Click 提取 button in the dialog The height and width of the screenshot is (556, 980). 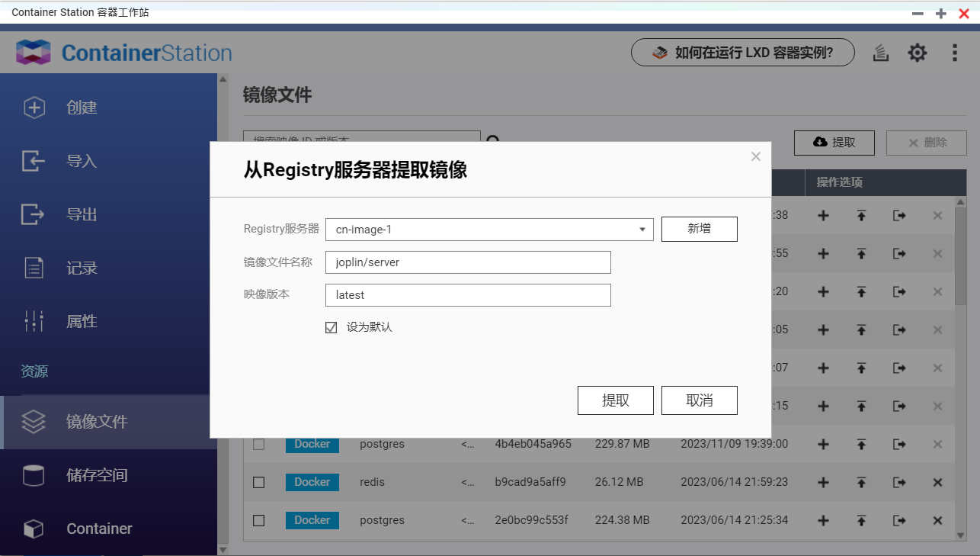click(x=616, y=400)
